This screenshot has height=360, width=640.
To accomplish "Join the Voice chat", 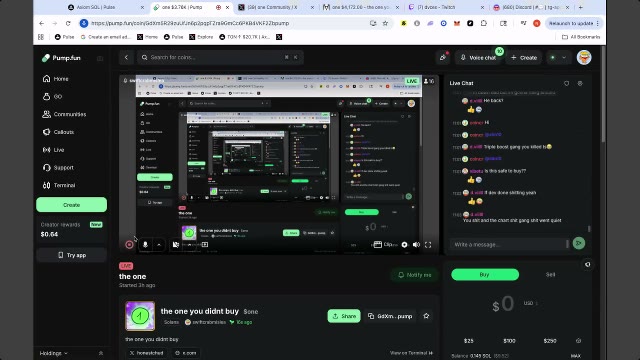I will tap(478, 58).
